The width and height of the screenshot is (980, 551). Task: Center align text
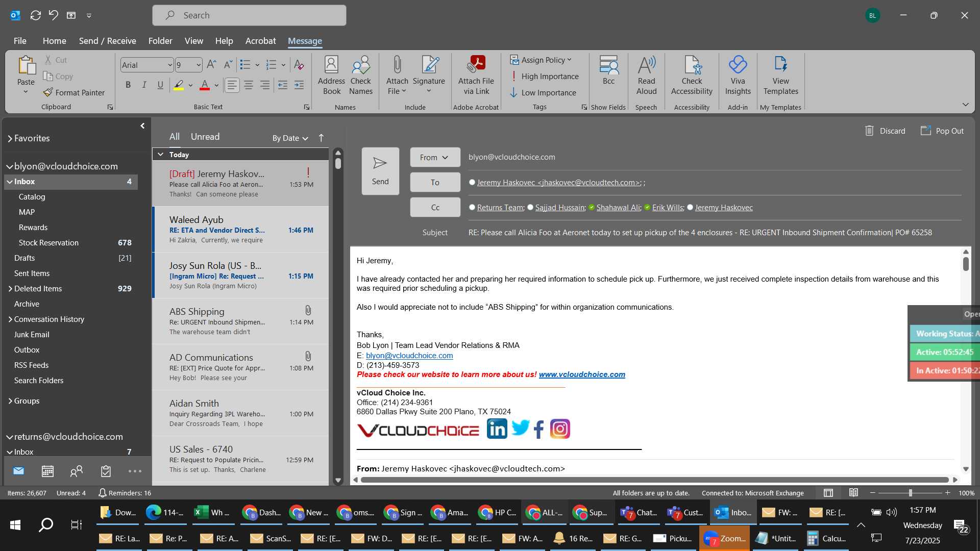point(249,85)
